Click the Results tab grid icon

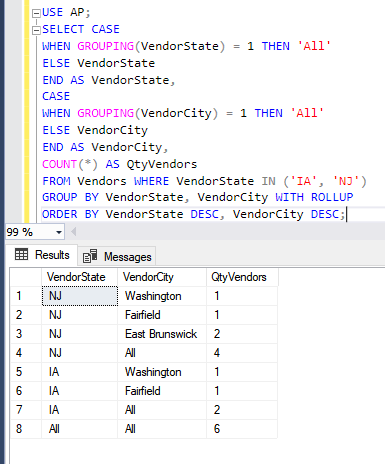coord(22,255)
